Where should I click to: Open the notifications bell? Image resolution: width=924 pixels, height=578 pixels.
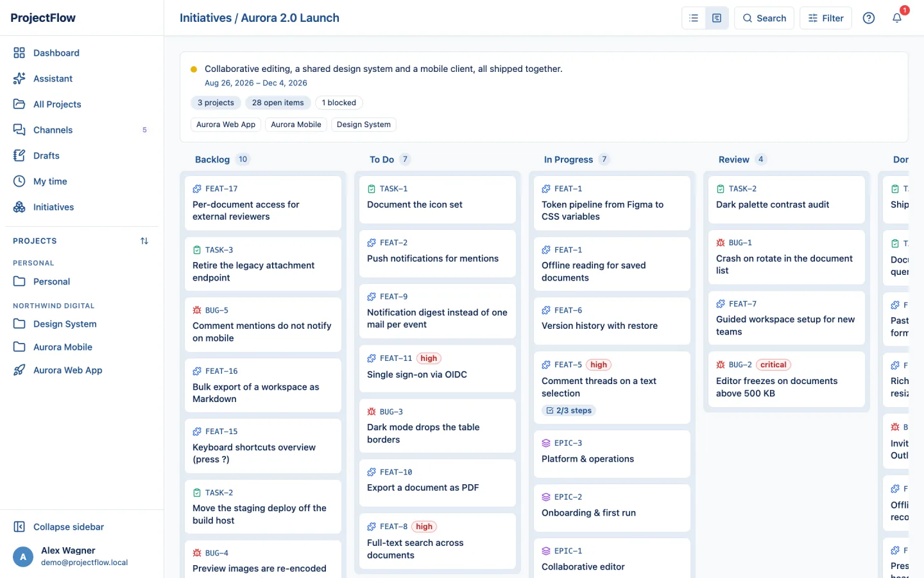(x=897, y=18)
